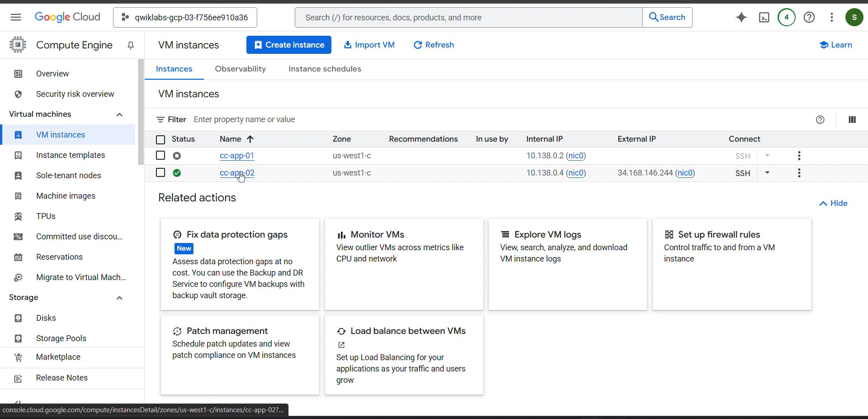Screen dimensions: 868x419
Task: Open the Load balance between VMs card
Action: click(x=404, y=355)
